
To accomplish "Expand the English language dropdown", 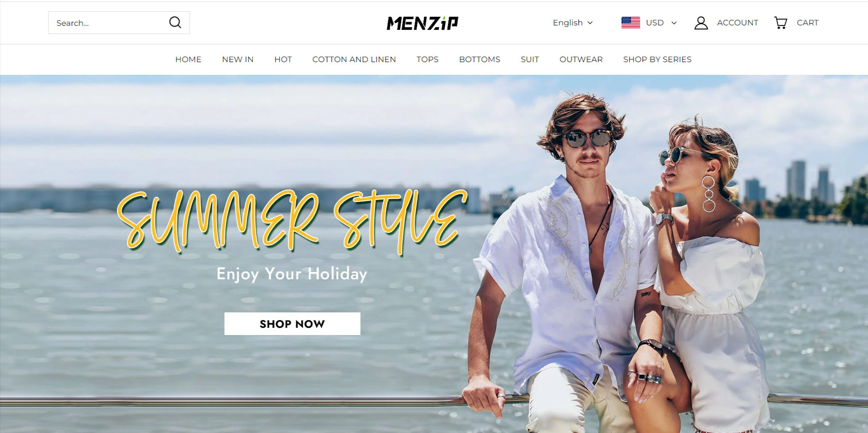I will pyautogui.click(x=572, y=23).
